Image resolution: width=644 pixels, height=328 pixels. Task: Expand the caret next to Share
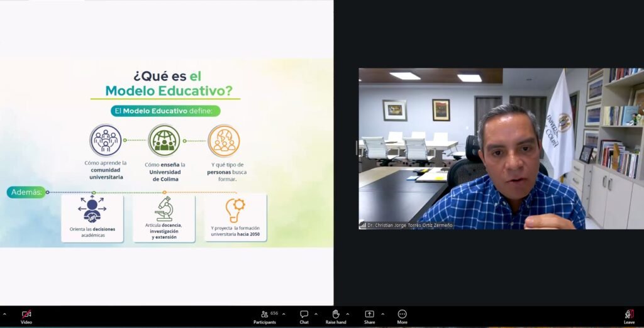(383, 314)
